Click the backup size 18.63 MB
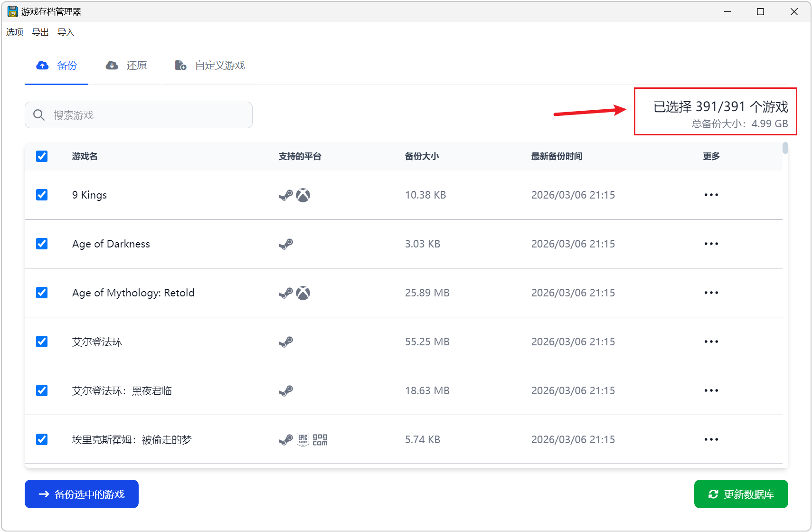This screenshot has width=812, height=532. [427, 390]
